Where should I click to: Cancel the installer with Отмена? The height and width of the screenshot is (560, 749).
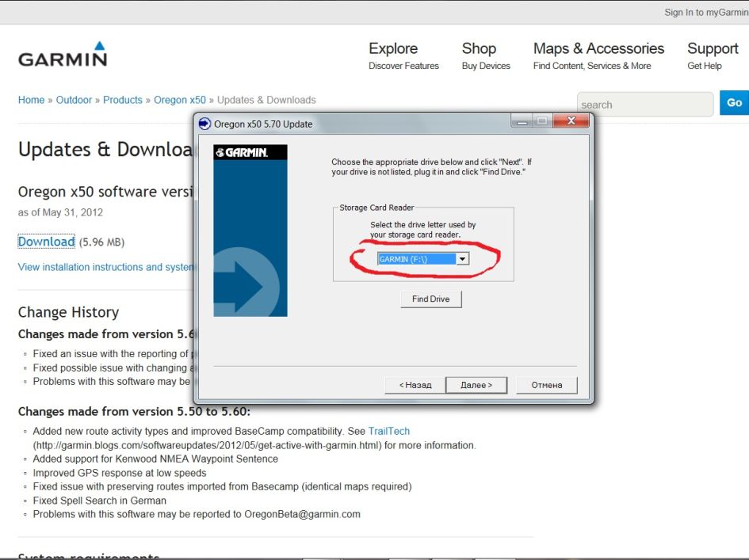(x=547, y=385)
